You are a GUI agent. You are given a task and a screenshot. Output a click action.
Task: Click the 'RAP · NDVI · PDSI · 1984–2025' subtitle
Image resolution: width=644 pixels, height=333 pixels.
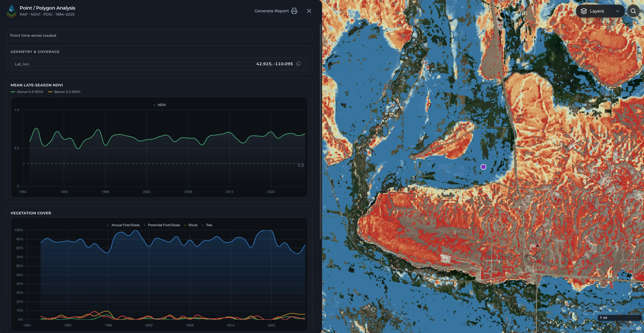47,14
